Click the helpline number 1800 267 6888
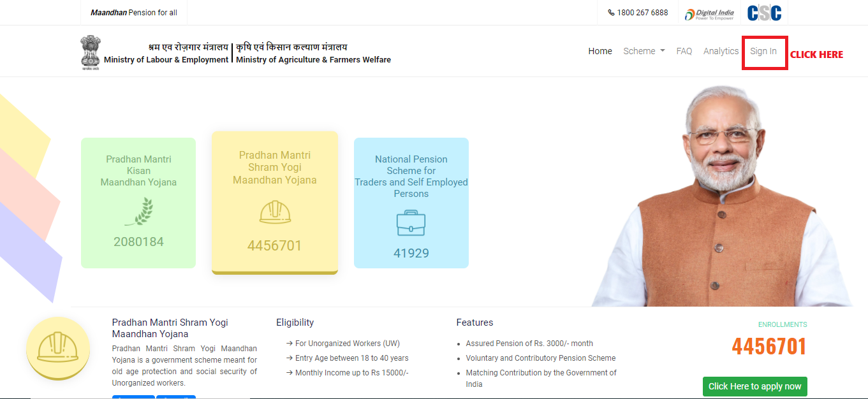The image size is (868, 399). click(x=642, y=13)
